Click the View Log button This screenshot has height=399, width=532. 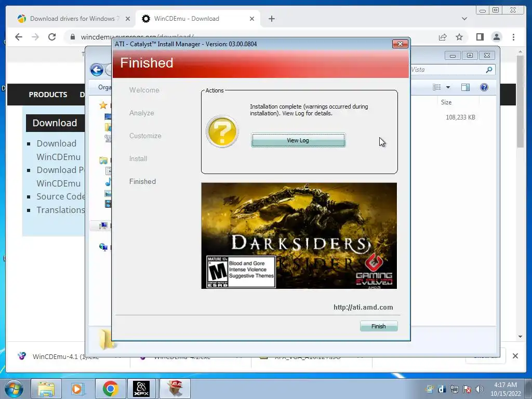tap(298, 140)
